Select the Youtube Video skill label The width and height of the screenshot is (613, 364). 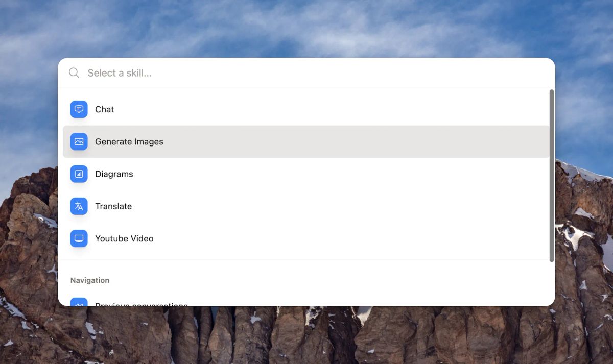point(124,238)
